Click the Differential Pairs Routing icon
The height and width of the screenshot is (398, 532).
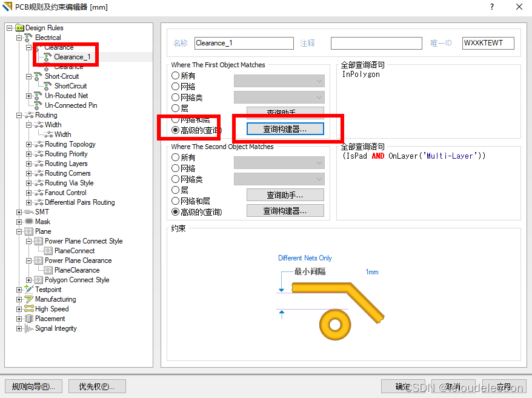click(x=39, y=202)
